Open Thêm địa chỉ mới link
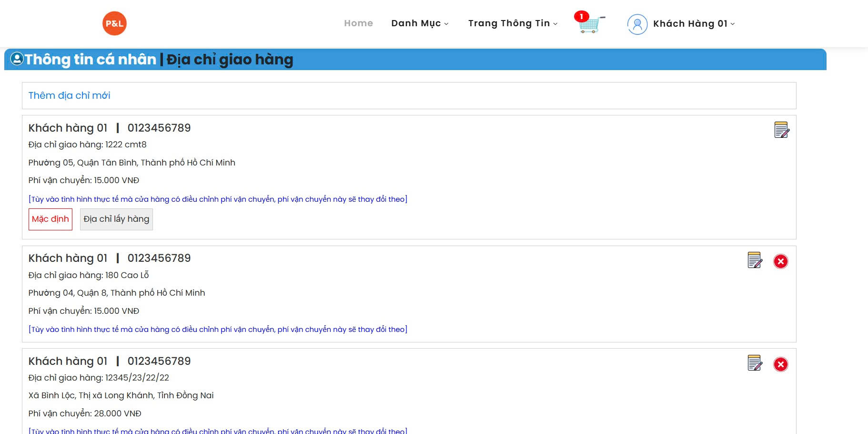 click(69, 95)
